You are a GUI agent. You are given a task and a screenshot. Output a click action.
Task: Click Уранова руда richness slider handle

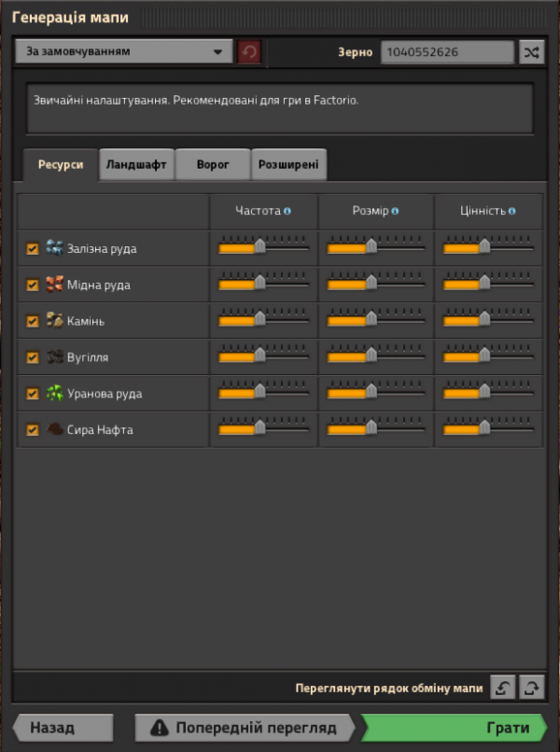coord(484,391)
